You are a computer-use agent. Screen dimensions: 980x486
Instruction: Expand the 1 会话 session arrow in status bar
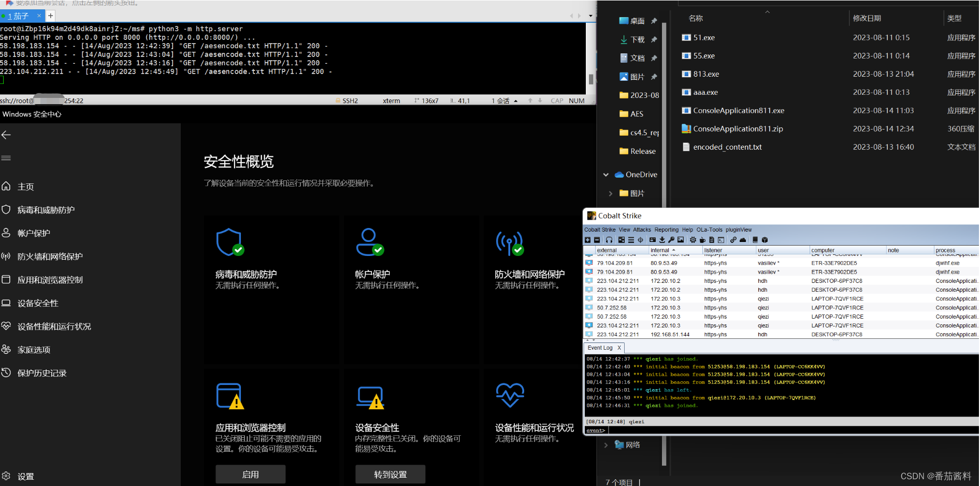click(516, 101)
